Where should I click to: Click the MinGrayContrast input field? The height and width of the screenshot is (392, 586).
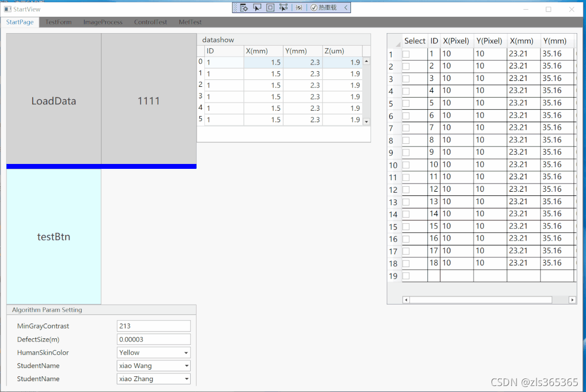[x=154, y=326]
